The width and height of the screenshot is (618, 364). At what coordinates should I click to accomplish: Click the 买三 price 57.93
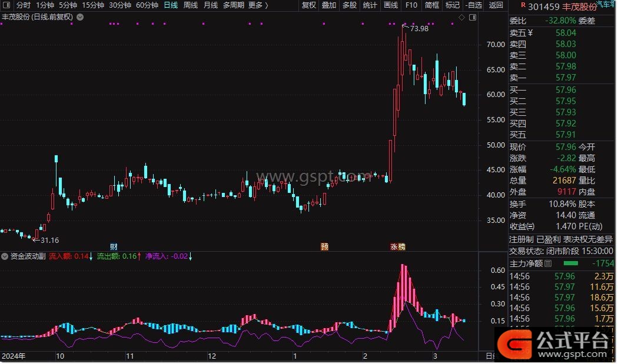tap(566, 113)
